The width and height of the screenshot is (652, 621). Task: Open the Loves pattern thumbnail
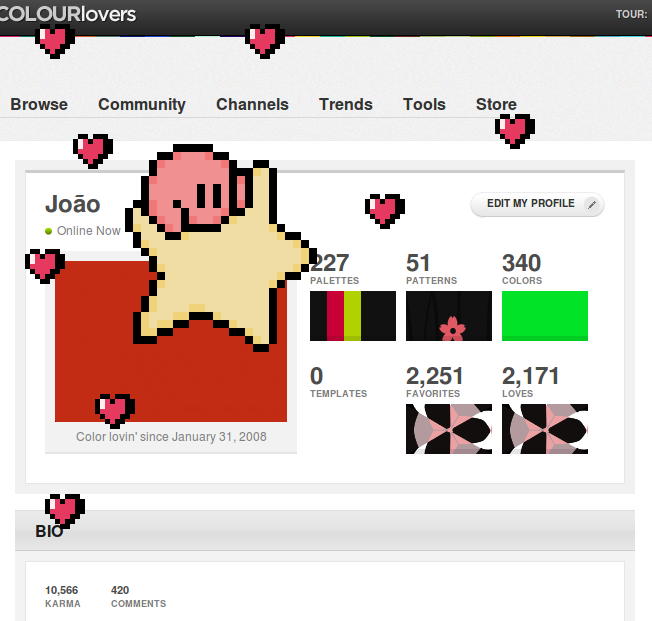click(x=545, y=429)
